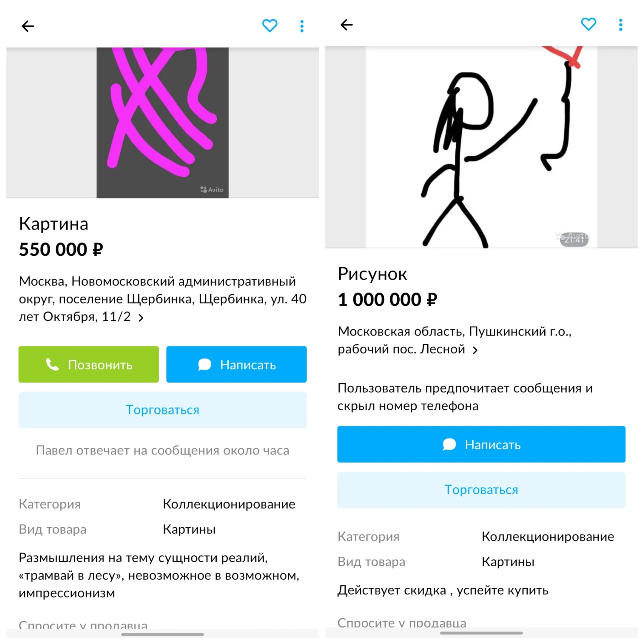Screen dimensions: 644x644
Task: Tap the green Позвонить call button
Action: (x=89, y=364)
